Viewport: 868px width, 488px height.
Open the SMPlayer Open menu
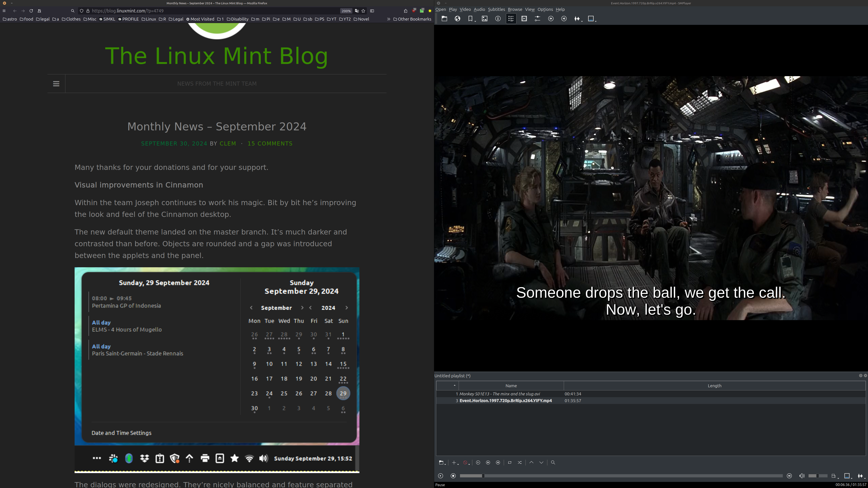point(441,9)
